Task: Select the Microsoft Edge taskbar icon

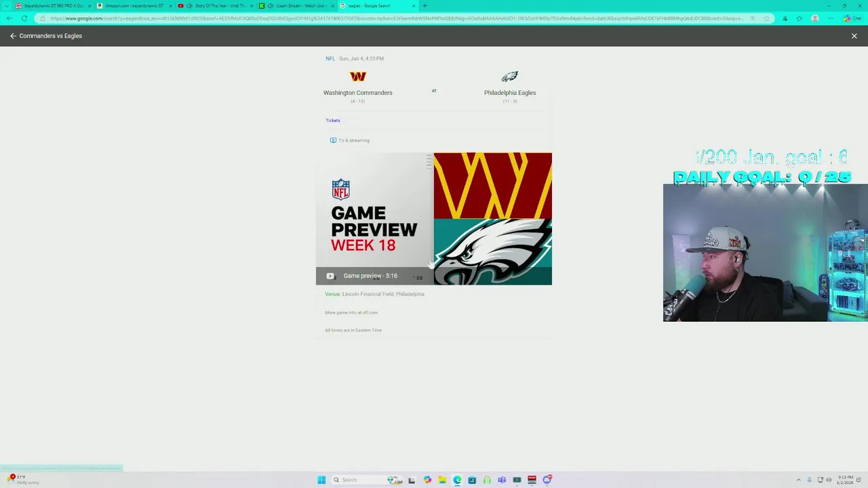Action: pyautogui.click(x=457, y=480)
